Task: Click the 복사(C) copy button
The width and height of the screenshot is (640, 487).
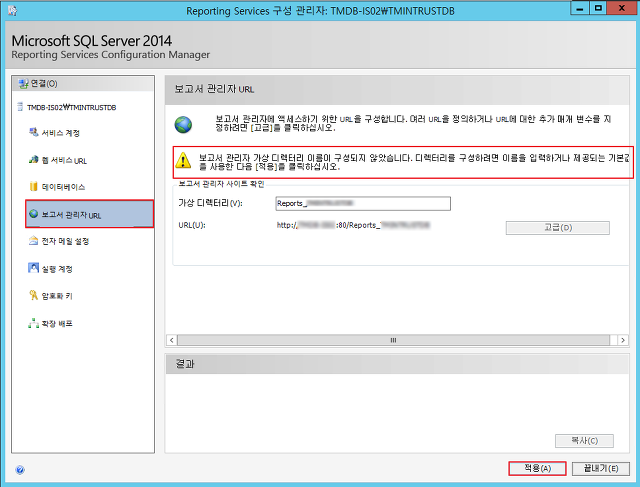Action: (x=584, y=440)
